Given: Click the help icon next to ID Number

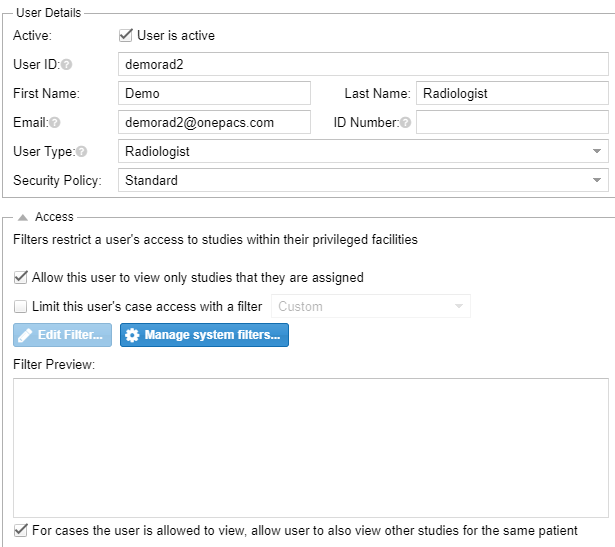Looking at the screenshot, I should 406,123.
